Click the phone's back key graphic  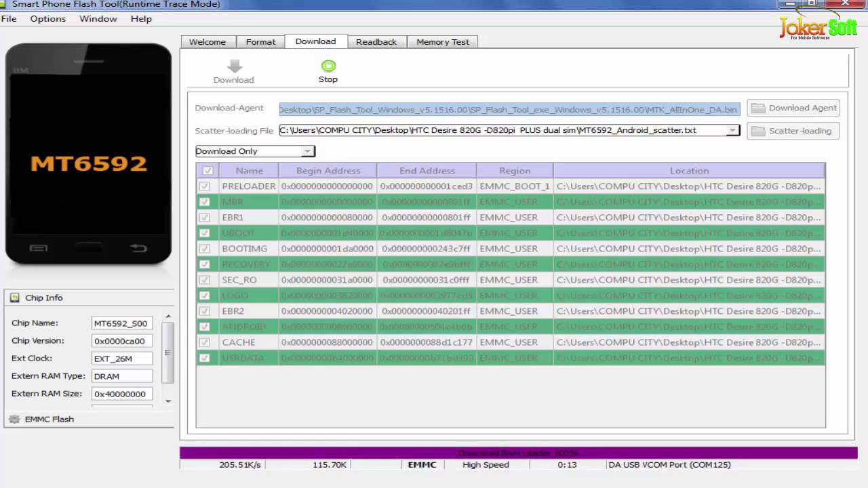point(138,248)
